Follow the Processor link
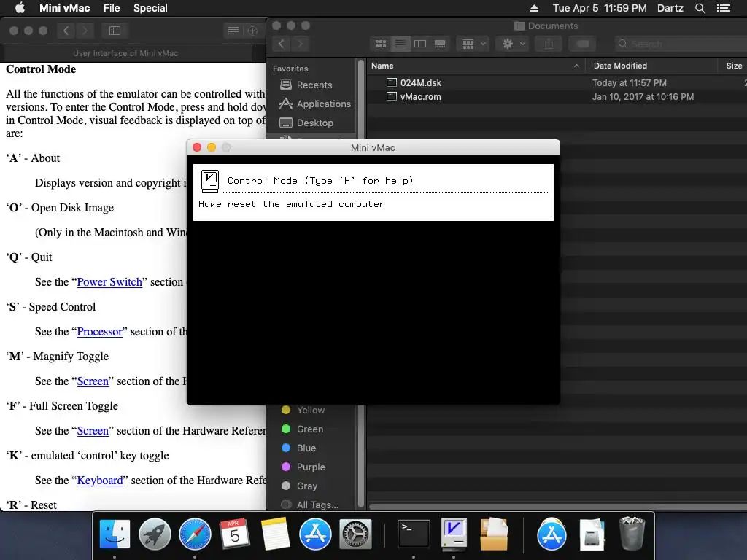The image size is (747, 560). (x=99, y=332)
